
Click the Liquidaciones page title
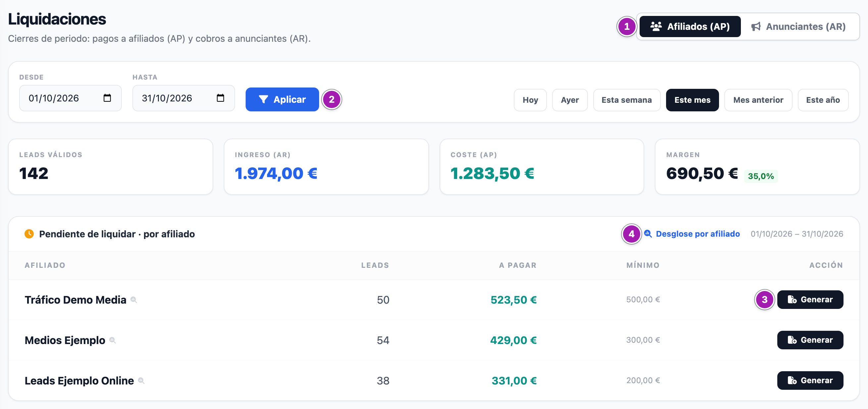coord(57,19)
